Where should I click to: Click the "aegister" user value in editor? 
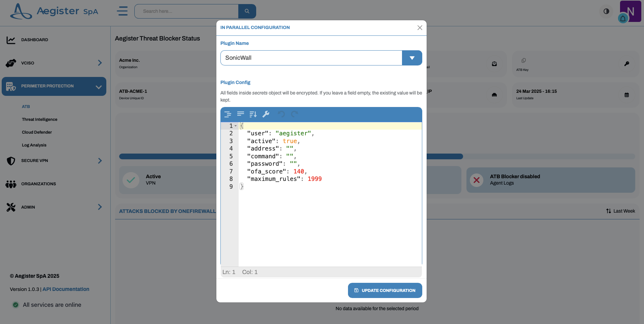293,134
